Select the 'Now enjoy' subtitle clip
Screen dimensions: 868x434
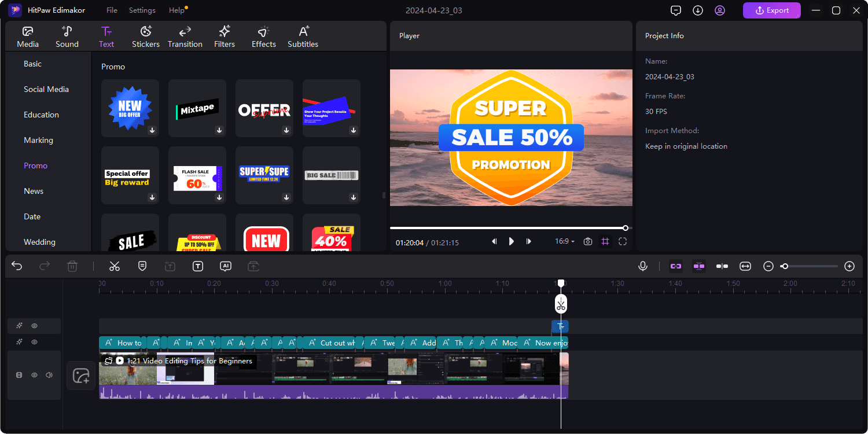coord(543,343)
